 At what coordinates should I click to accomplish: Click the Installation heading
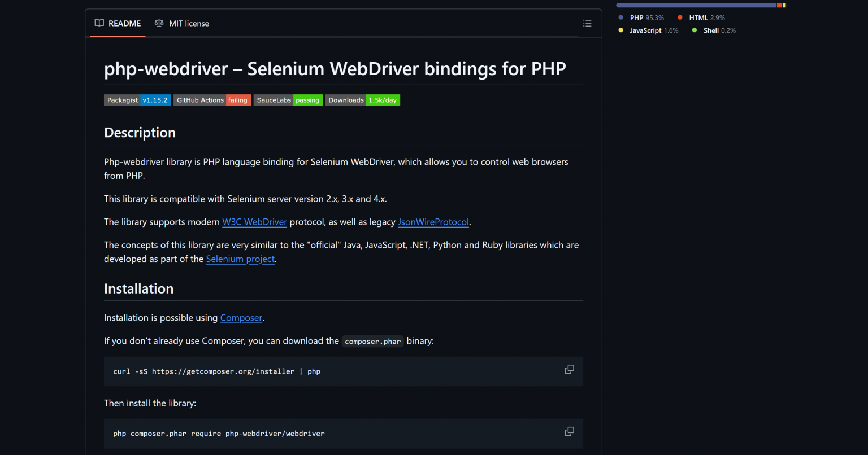click(138, 288)
